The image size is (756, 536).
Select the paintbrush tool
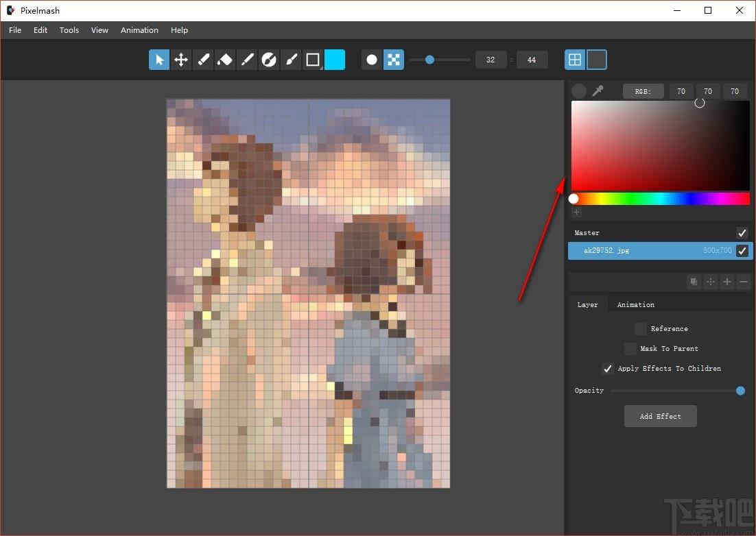click(291, 60)
